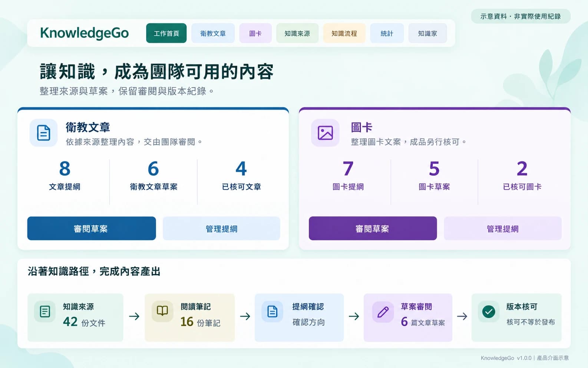588x368 pixels.
Task: Open the 提綱確認 step card
Action: point(299,318)
